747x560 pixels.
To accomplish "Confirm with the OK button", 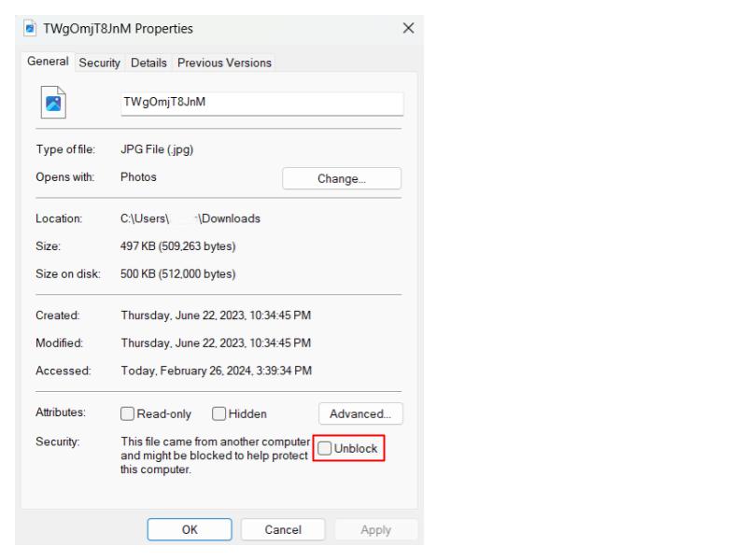I will [x=189, y=529].
